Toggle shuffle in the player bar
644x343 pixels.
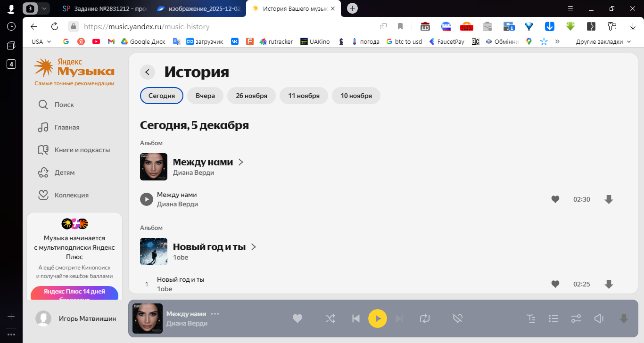pos(330,318)
